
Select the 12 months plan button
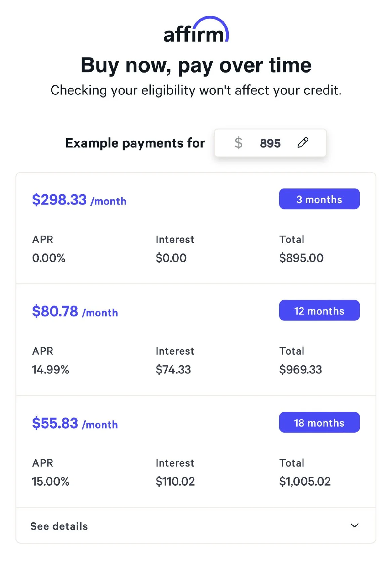tap(319, 311)
